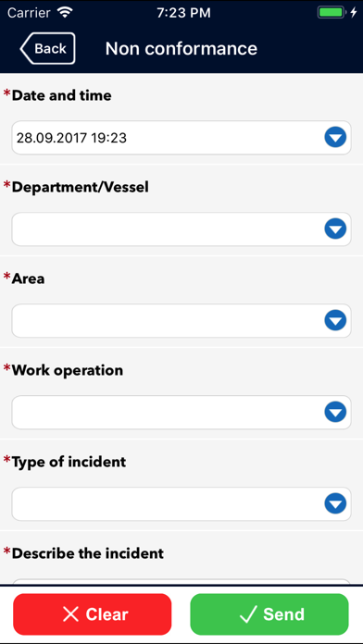Open Type of incident dropdown arrow
363x644 pixels.
(x=335, y=504)
